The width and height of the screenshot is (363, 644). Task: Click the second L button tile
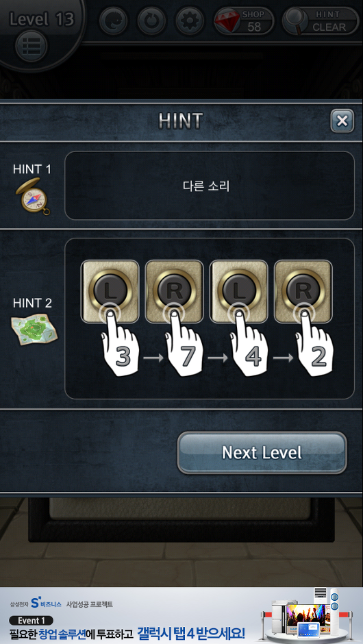click(x=239, y=291)
